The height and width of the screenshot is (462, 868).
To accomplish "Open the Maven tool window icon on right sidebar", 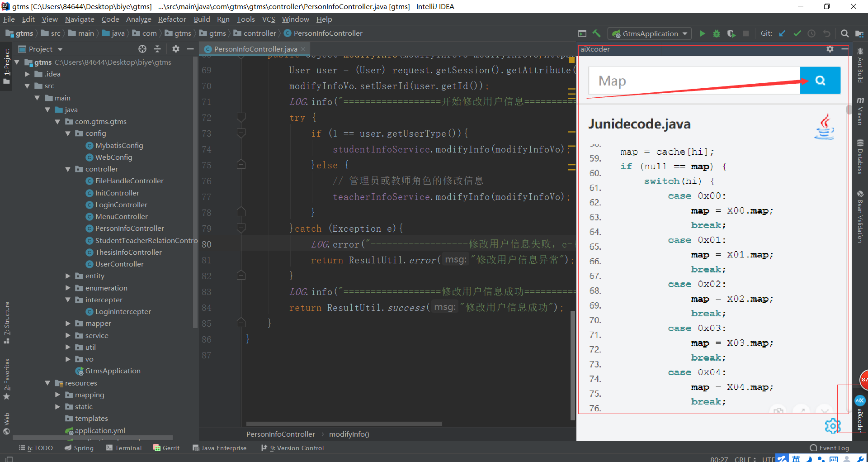I will [861, 109].
